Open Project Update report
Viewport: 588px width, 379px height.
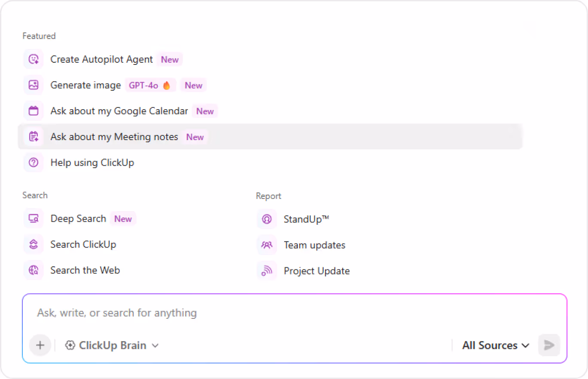point(317,271)
